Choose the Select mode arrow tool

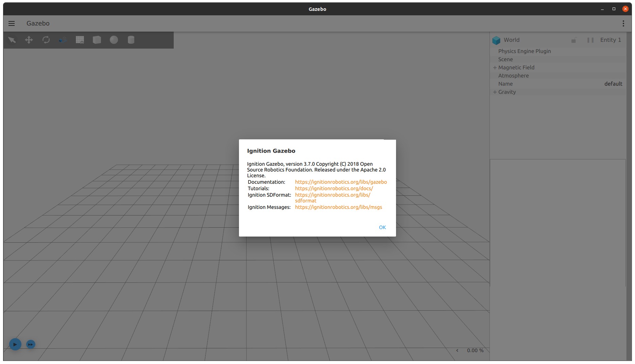(12, 40)
